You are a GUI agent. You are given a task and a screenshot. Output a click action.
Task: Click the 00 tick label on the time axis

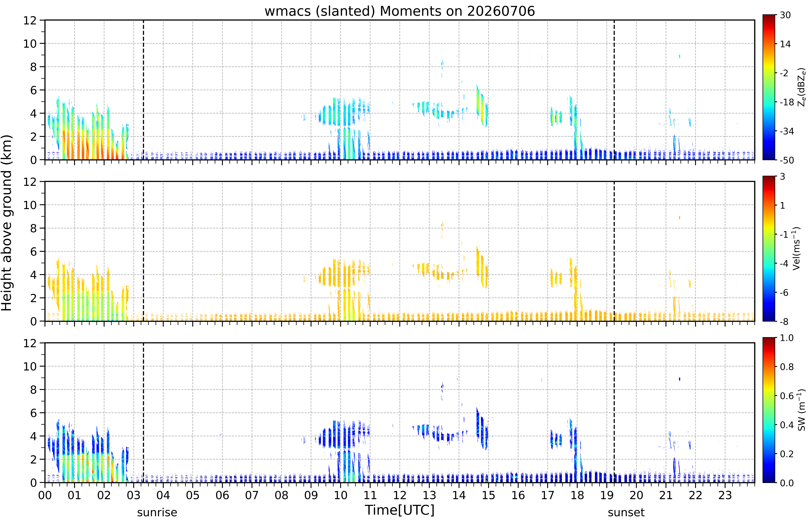point(45,495)
